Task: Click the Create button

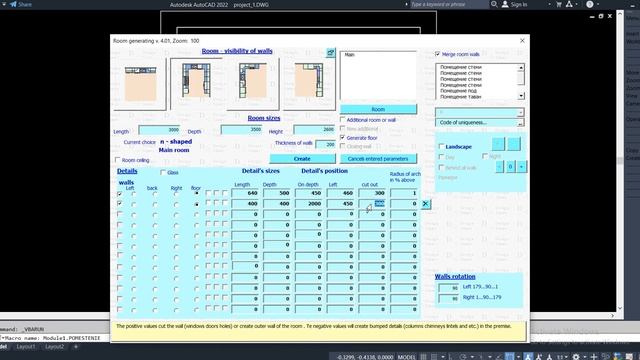Action: pos(302,158)
